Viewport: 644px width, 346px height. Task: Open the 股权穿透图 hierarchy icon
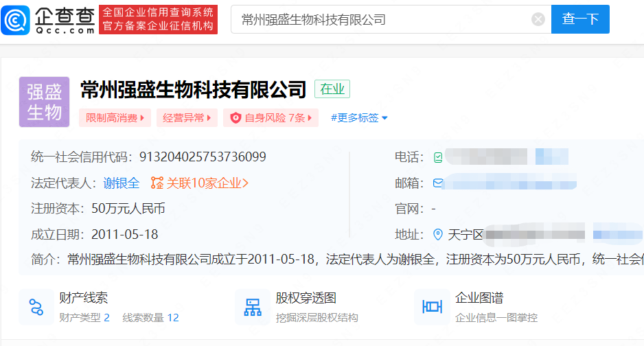(253, 307)
